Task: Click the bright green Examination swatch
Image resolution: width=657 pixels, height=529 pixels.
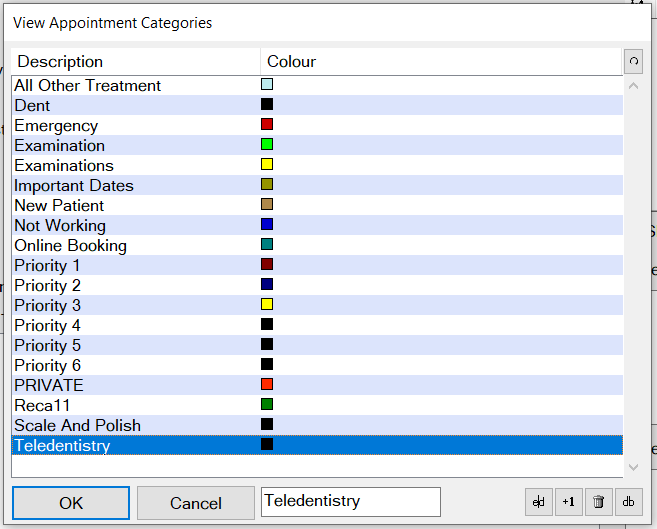Action: coord(267,144)
